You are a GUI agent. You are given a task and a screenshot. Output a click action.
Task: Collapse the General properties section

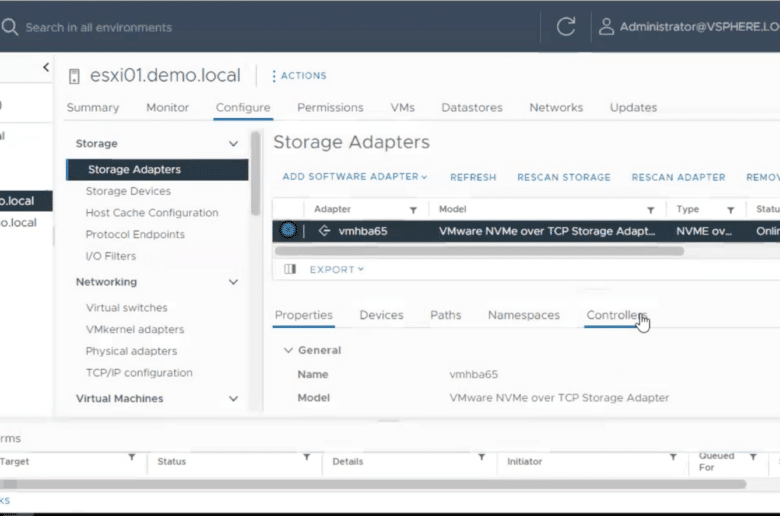(x=288, y=350)
